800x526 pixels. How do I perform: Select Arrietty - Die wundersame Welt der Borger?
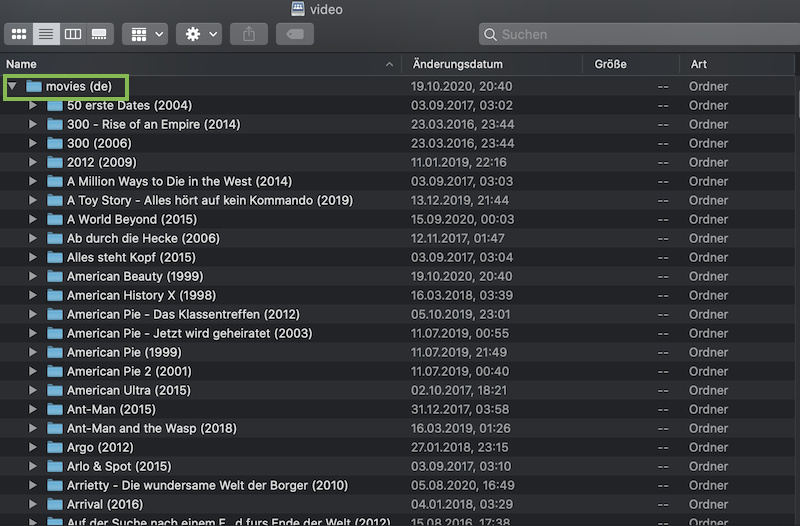tap(397, 485)
